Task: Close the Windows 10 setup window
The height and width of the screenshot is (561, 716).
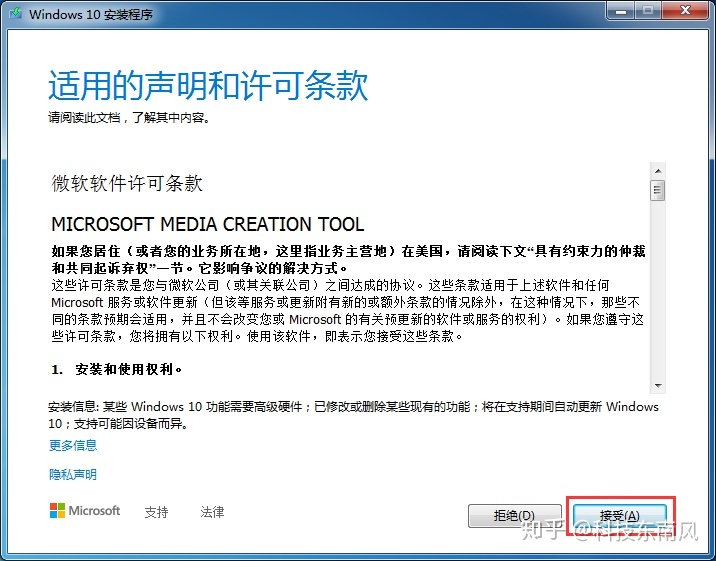Action: point(685,11)
